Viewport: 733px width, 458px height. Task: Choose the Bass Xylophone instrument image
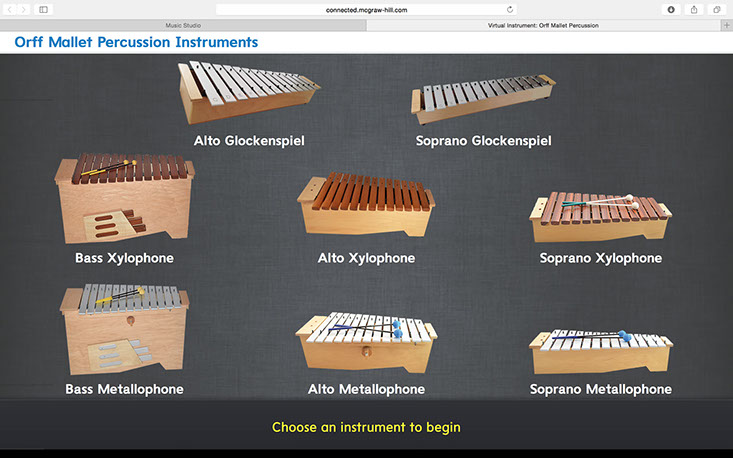click(x=124, y=199)
